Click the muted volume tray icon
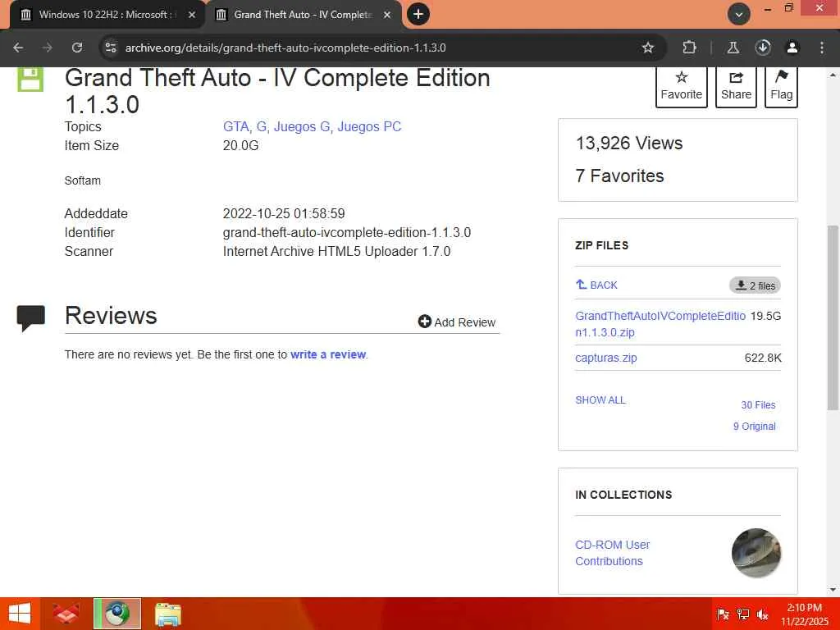The width and height of the screenshot is (840, 630). 762,614
